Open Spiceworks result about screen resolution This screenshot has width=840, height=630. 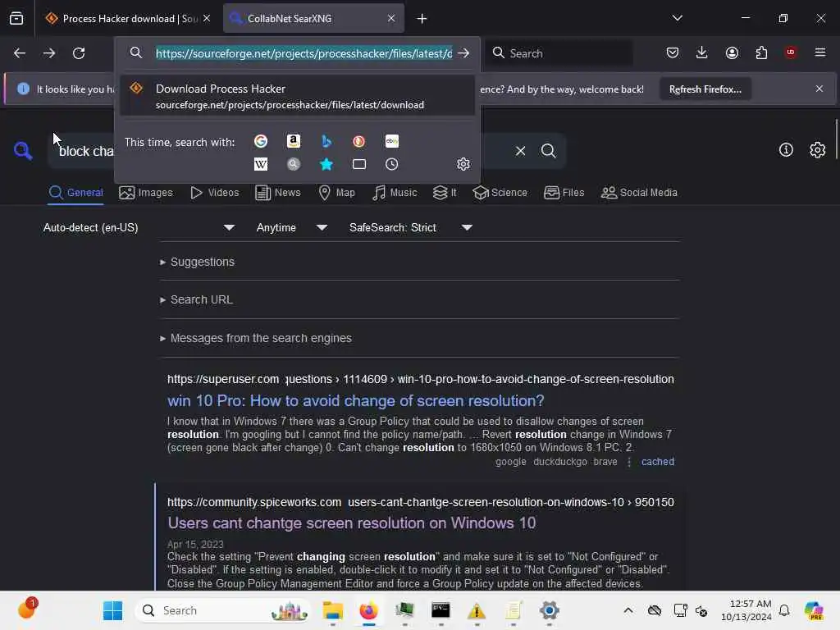(351, 523)
